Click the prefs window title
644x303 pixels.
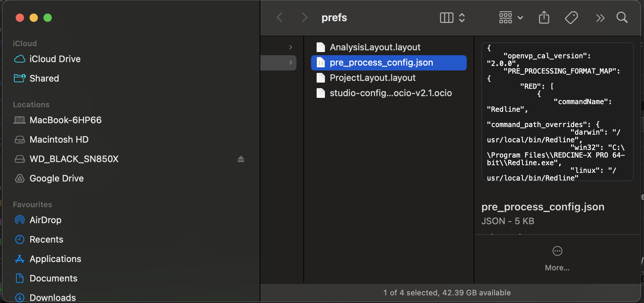[334, 18]
